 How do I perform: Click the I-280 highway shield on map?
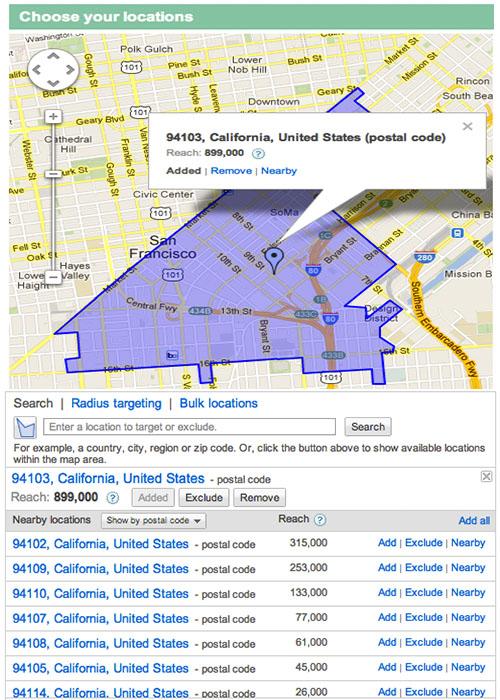pos(425,257)
